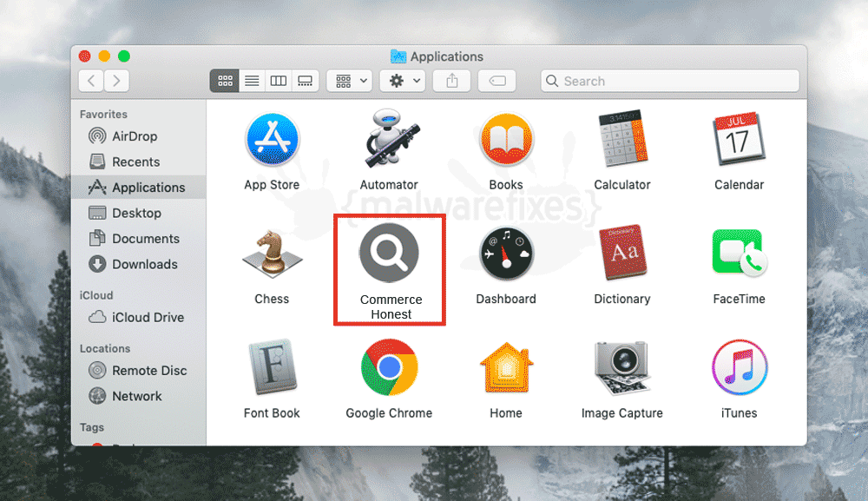Click the Dashboard gauge icon
The width and height of the screenshot is (868, 501).
pos(506,254)
